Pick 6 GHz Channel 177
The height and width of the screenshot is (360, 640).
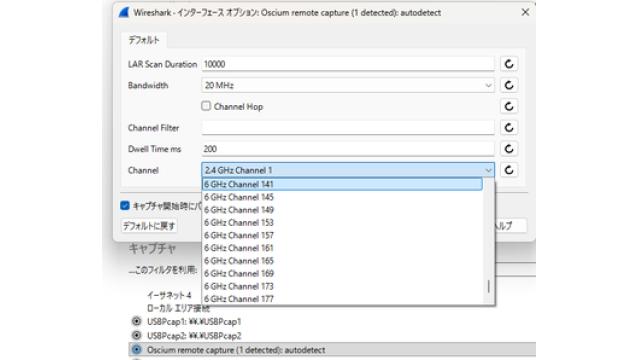coord(342,298)
